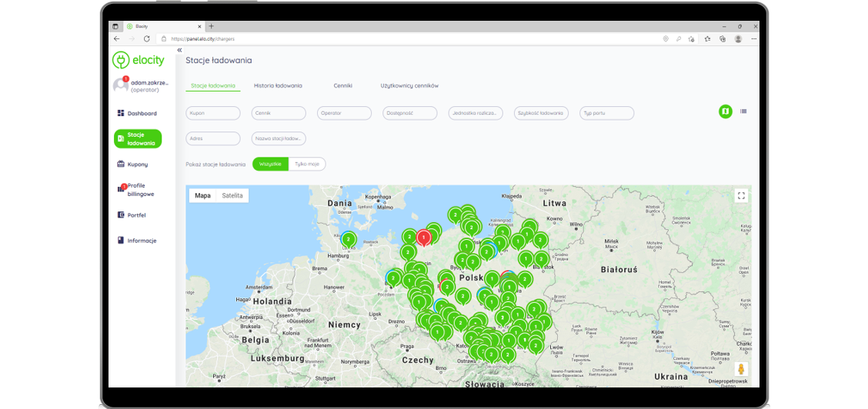Open the Dashboard section icon
Image resolution: width=868 pixels, height=409 pixels.
121,113
